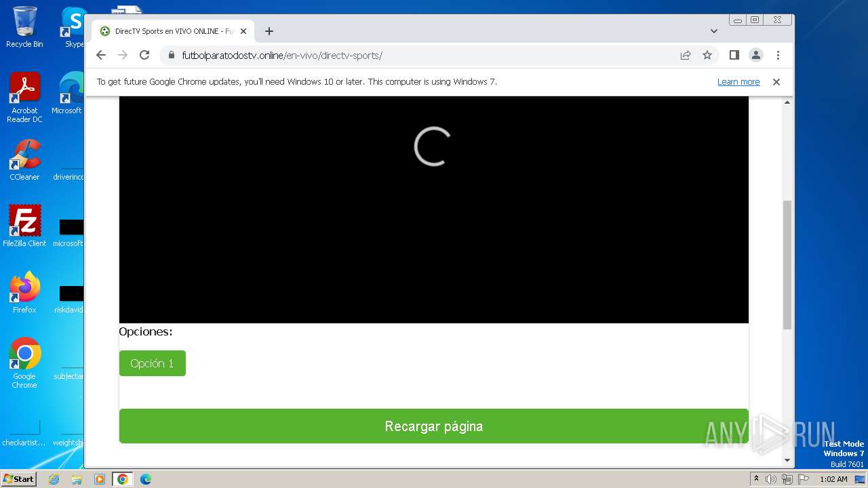Click Recargar página button
868x488 pixels.
[434, 426]
